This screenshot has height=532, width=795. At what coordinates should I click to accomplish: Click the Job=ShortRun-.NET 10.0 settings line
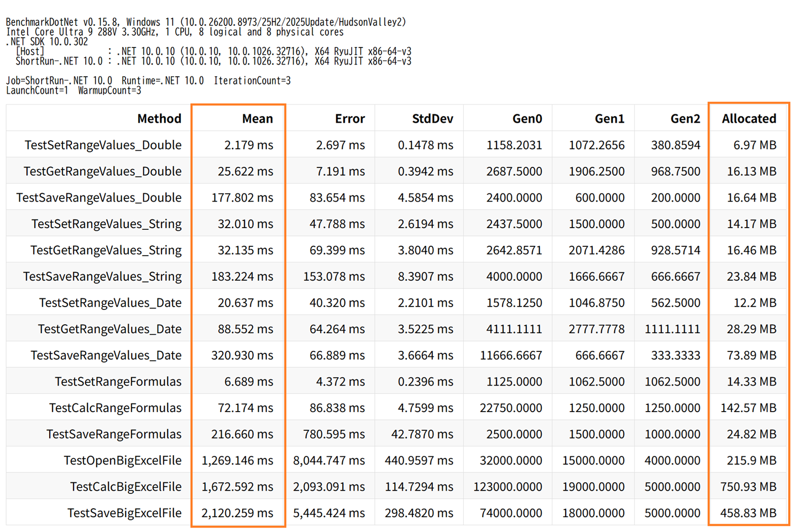148,81
